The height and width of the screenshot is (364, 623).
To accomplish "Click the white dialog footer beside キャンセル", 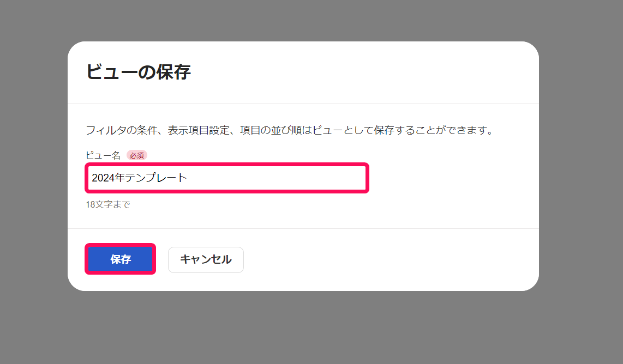I will tap(390, 259).
